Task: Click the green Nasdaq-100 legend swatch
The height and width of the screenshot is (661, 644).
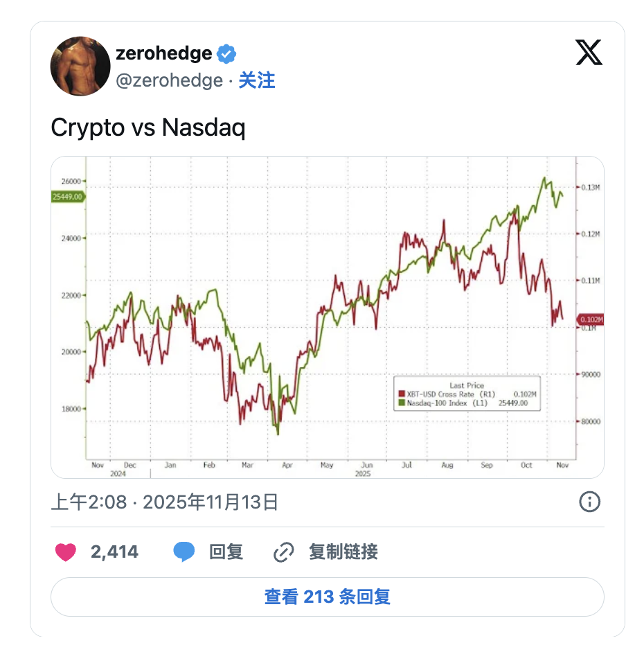Action: (x=400, y=403)
